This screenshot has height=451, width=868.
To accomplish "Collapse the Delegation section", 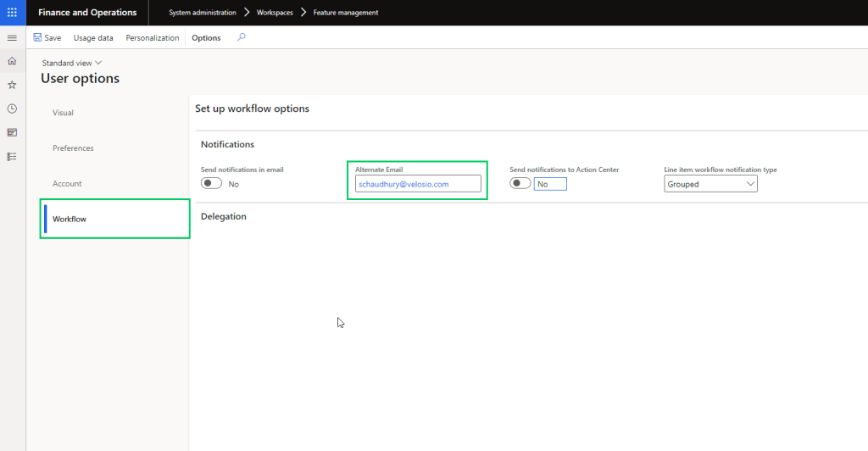I will pyautogui.click(x=224, y=216).
